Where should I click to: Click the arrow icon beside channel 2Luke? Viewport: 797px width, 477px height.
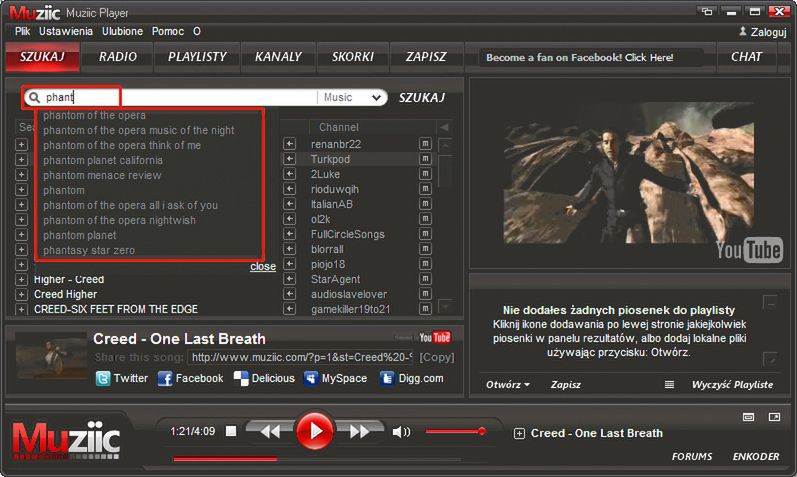[289, 174]
